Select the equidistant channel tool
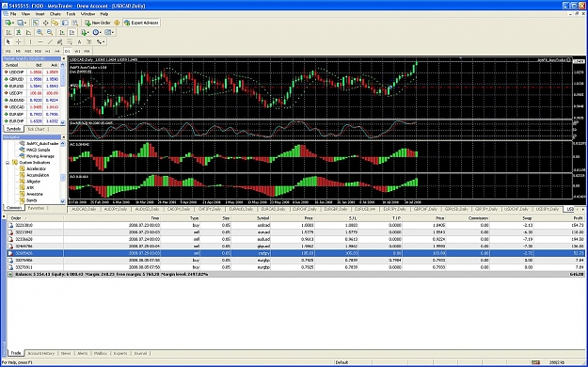The width and height of the screenshot is (588, 367). [x=59, y=41]
